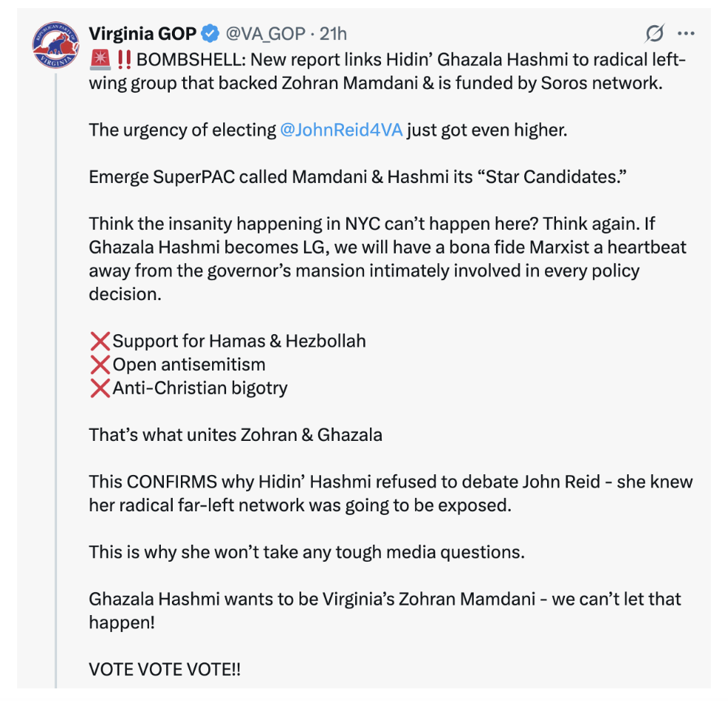Open the Virginia GOP profile avatar
The image size is (728, 701).
(x=56, y=45)
